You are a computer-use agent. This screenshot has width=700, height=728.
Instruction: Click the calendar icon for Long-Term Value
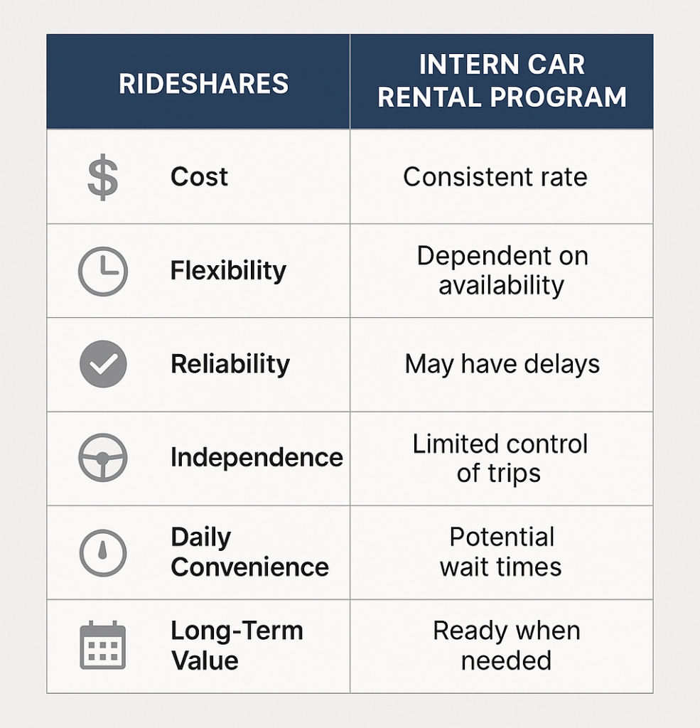pyautogui.click(x=102, y=646)
